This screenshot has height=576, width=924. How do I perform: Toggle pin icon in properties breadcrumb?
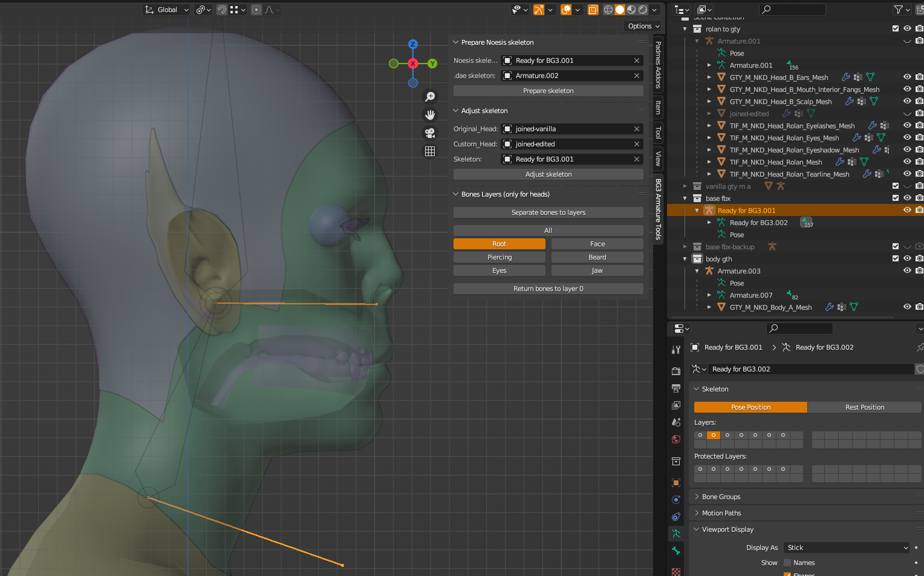coord(920,347)
